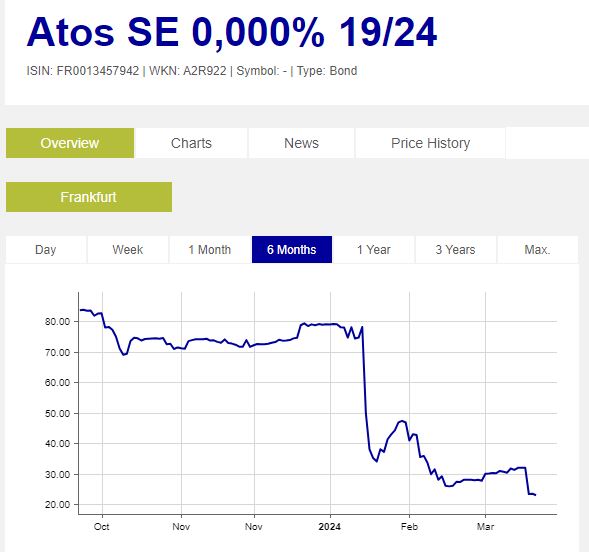Image resolution: width=589 pixels, height=552 pixels.
Task: Choose the 6 Months range
Action: click(292, 250)
